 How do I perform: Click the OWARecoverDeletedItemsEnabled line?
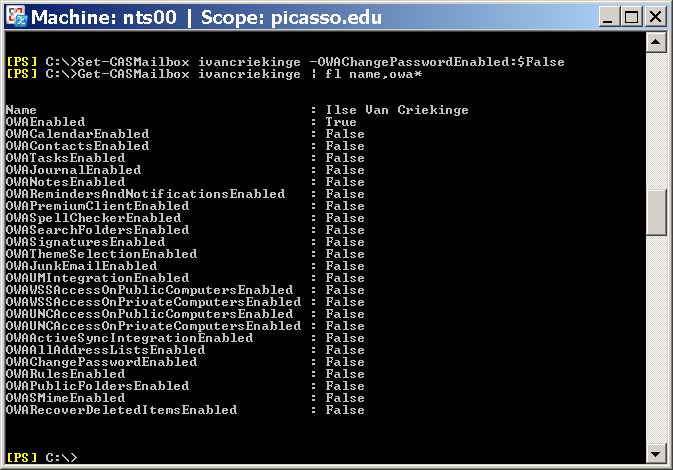(185, 410)
